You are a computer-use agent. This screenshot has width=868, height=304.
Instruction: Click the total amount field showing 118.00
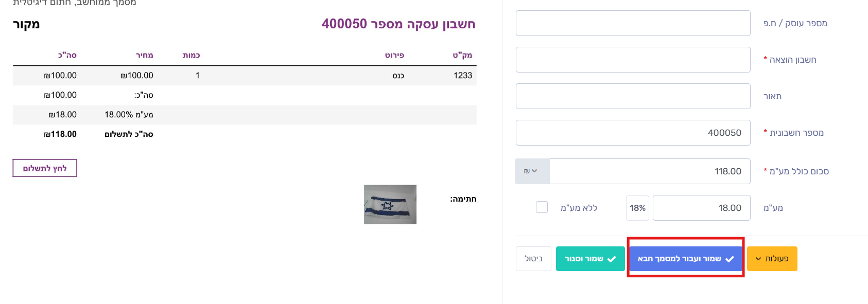coord(650,171)
